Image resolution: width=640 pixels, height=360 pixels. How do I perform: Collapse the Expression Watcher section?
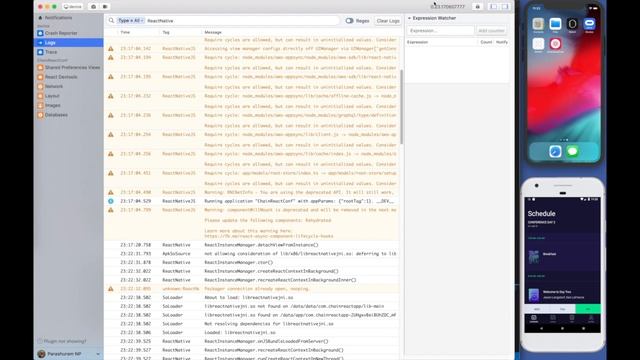(409, 18)
